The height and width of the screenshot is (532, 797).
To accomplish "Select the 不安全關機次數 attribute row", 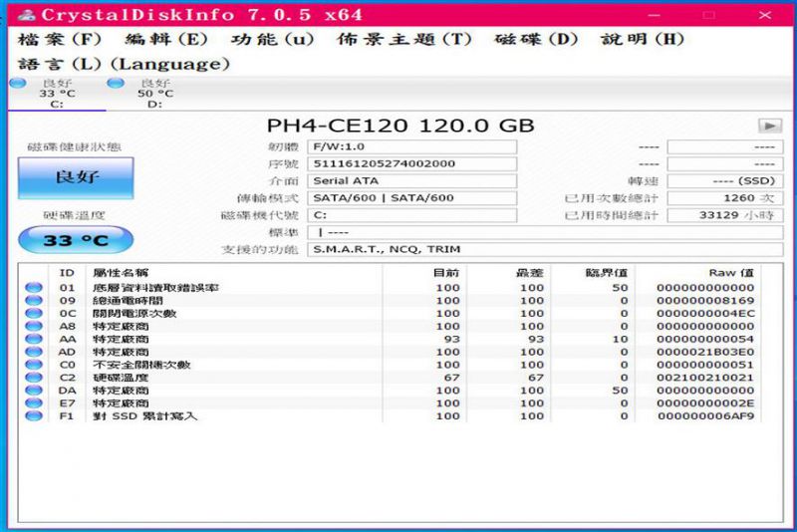I will pos(392,365).
